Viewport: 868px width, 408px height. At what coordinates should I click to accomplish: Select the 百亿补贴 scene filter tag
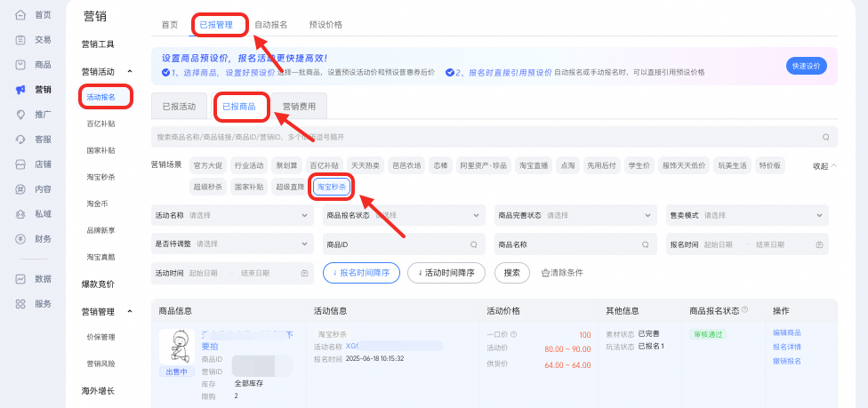325,165
